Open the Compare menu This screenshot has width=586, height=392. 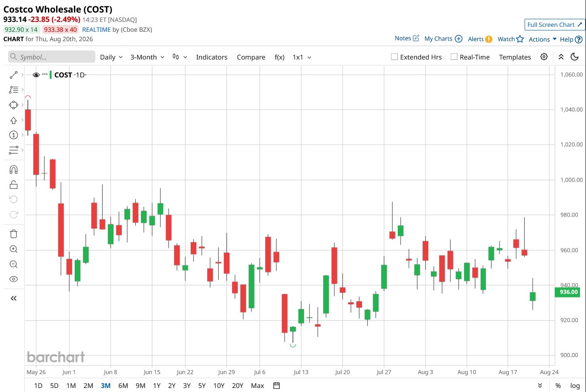(251, 57)
